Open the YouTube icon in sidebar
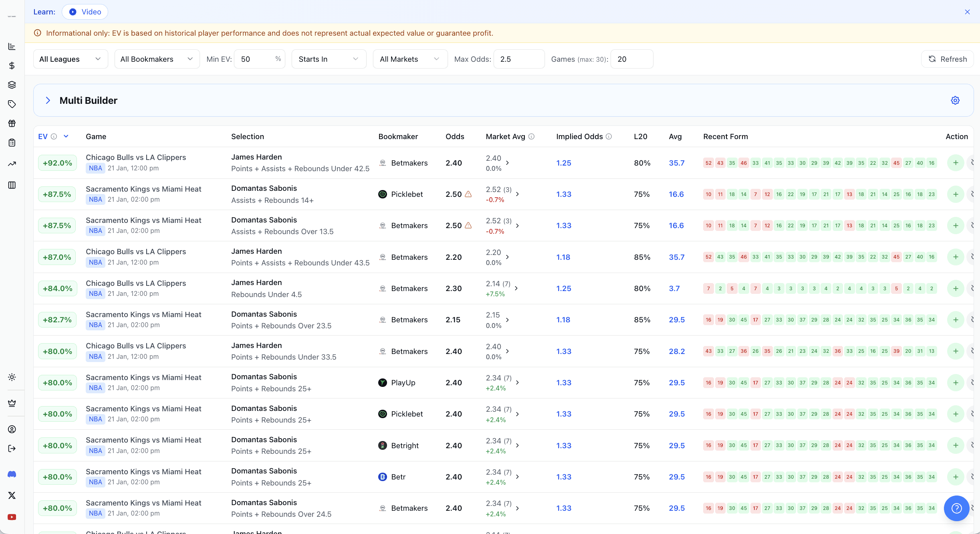 (x=12, y=517)
